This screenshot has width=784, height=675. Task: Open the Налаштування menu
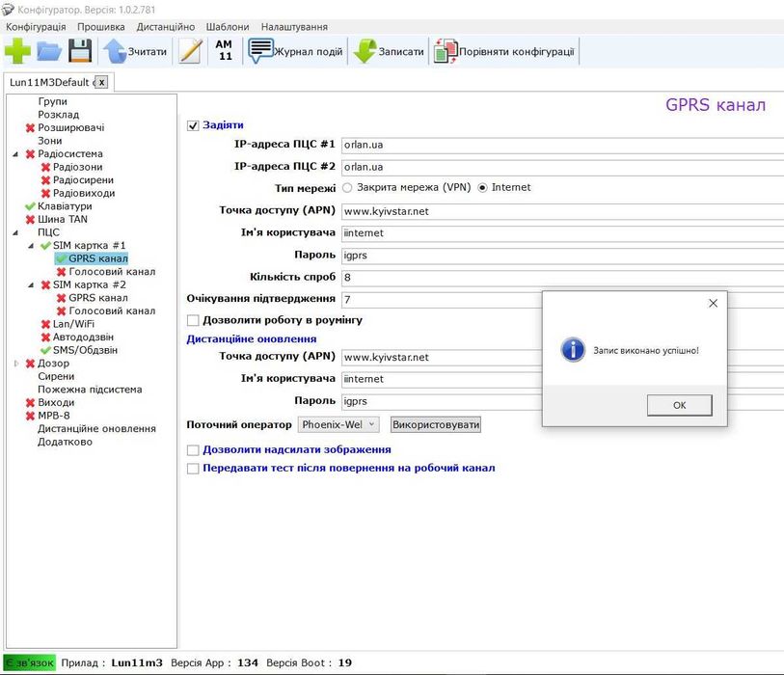[294, 27]
